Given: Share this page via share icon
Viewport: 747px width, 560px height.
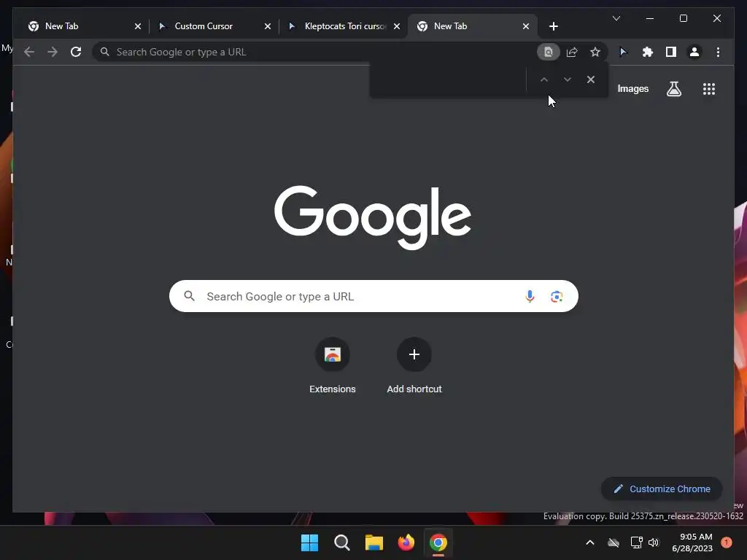Looking at the screenshot, I should point(572,52).
